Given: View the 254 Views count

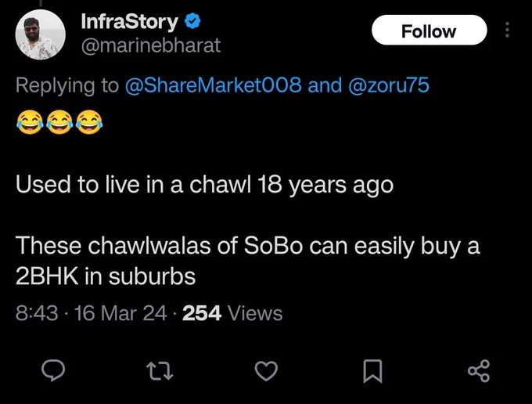Looking at the screenshot, I should tap(232, 312).
